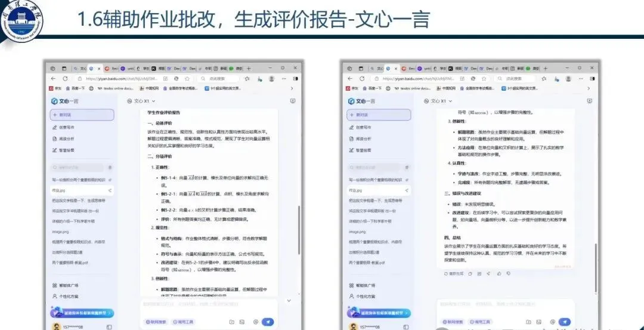Open 两个重要极限-教案.pdf chat, left window
The height and width of the screenshot is (330, 644).
tap(70, 262)
